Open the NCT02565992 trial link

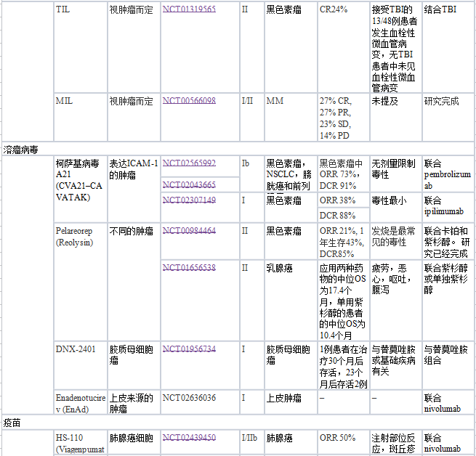tap(189, 163)
